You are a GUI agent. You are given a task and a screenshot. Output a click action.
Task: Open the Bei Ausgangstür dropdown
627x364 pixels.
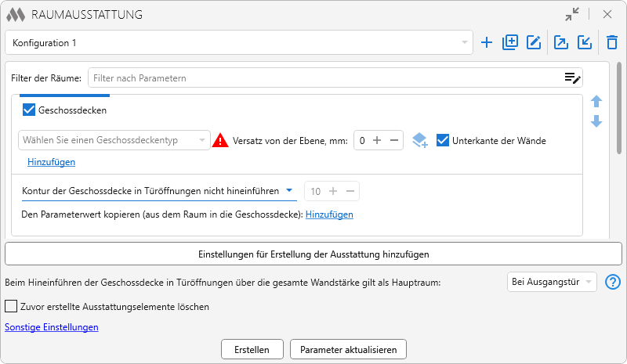(x=553, y=282)
